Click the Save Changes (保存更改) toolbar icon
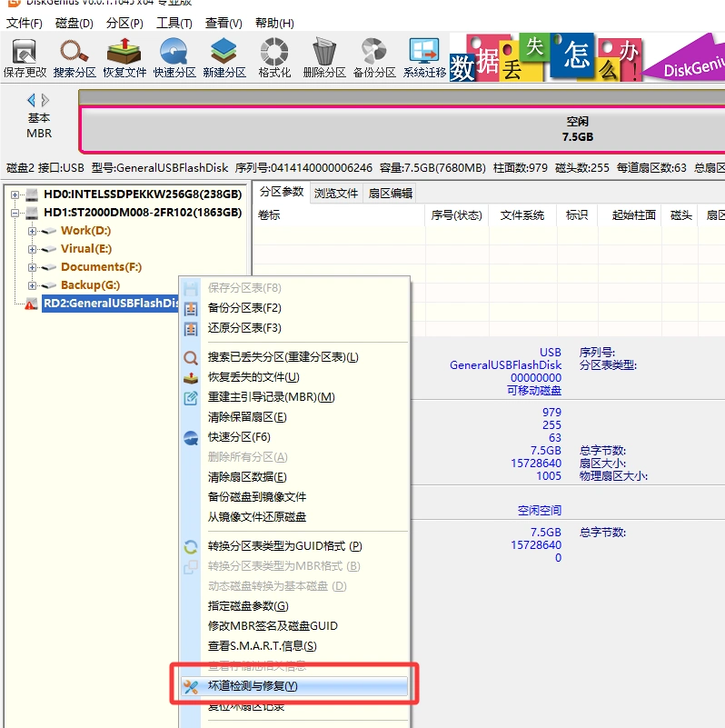Image resolution: width=725 pixels, height=728 pixels. point(25,58)
